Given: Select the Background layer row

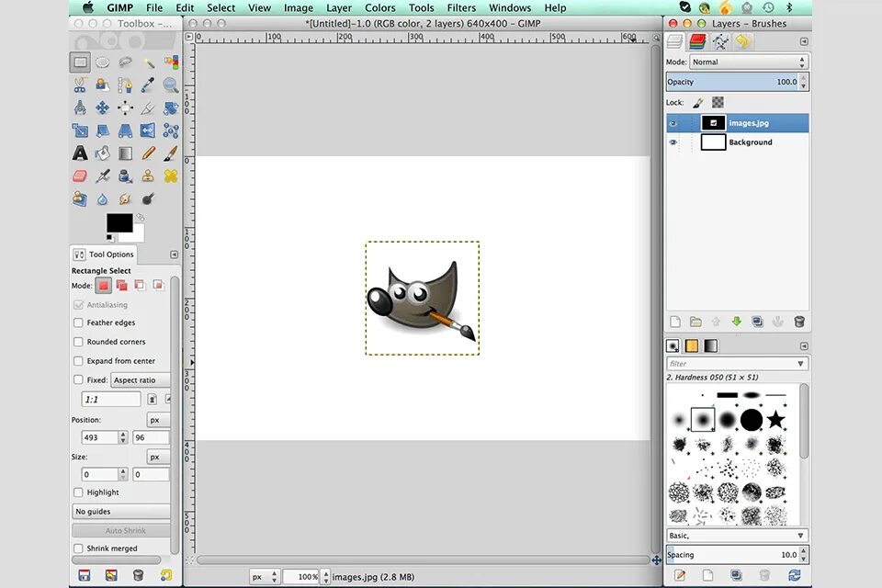Looking at the screenshot, I should pos(738,142).
